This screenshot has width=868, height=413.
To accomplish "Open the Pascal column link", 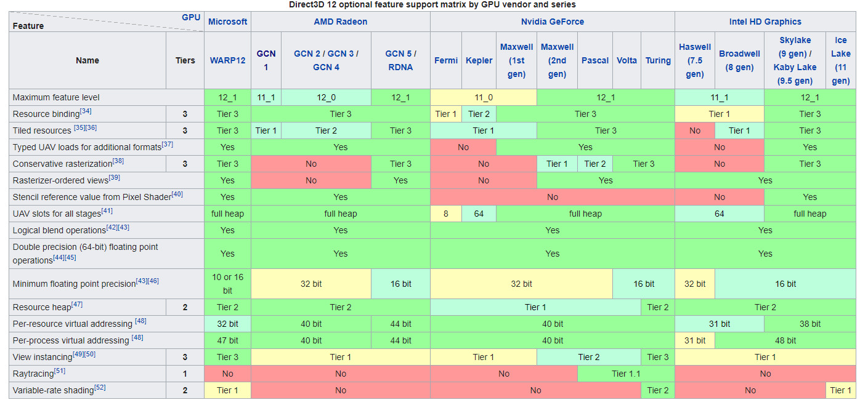I will [x=595, y=60].
